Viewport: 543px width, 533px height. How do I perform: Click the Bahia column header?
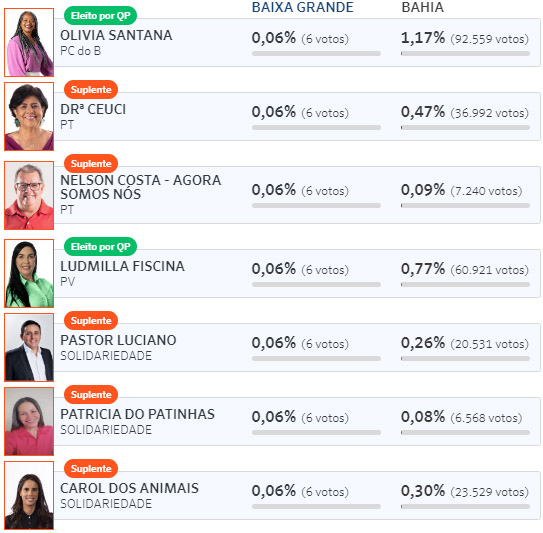pos(422,7)
